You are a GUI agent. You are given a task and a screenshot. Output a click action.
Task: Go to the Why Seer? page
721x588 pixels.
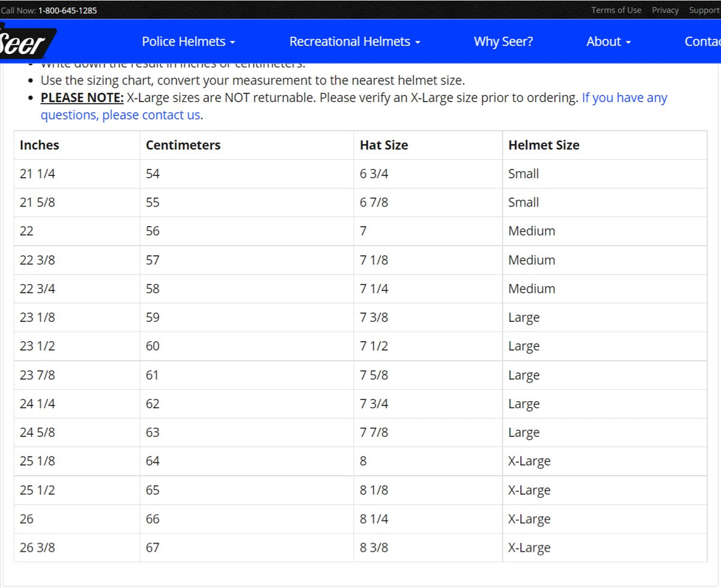(x=503, y=41)
